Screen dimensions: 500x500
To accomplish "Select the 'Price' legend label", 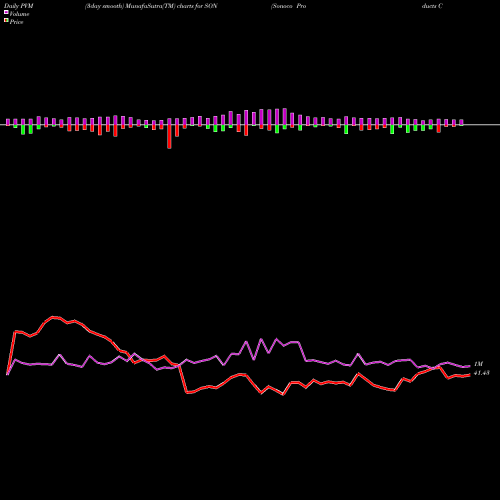I will [16, 22].
